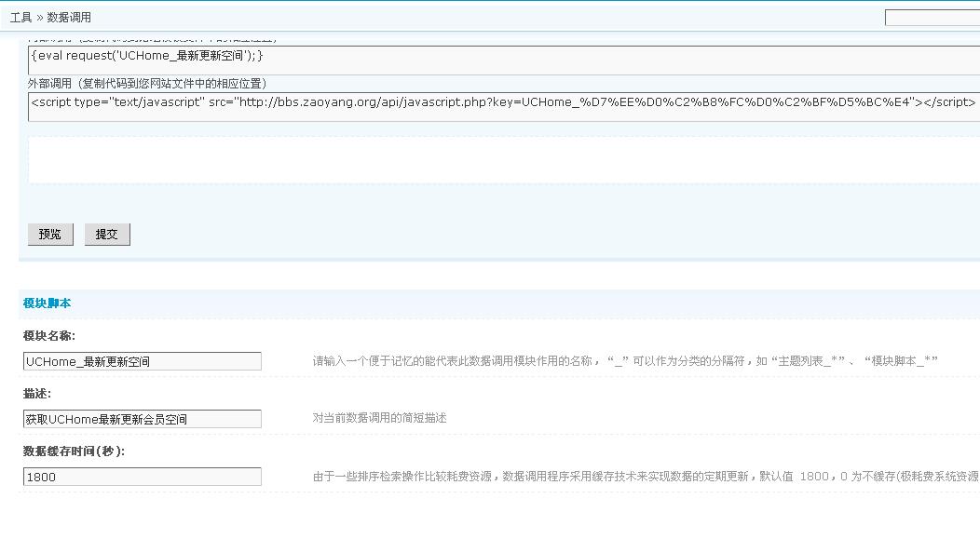Click the external call script code textarea
The height and width of the screenshot is (539, 980).
504,106
